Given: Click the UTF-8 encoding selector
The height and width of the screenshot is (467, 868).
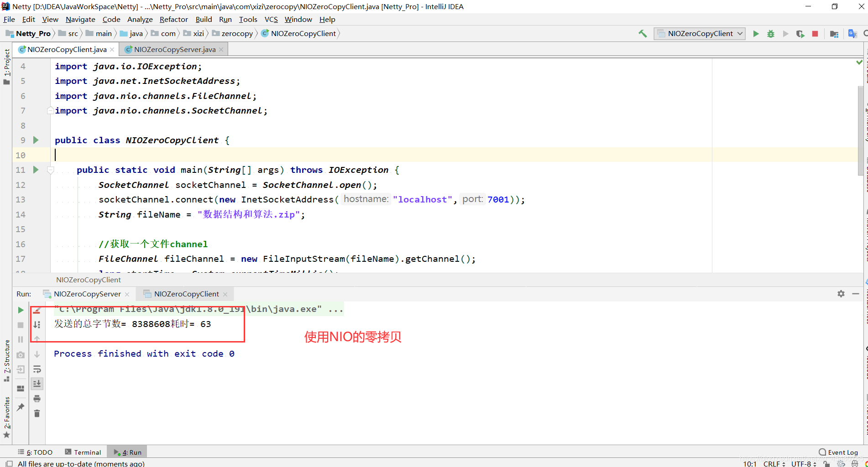Looking at the screenshot, I should pyautogui.click(x=804, y=463).
